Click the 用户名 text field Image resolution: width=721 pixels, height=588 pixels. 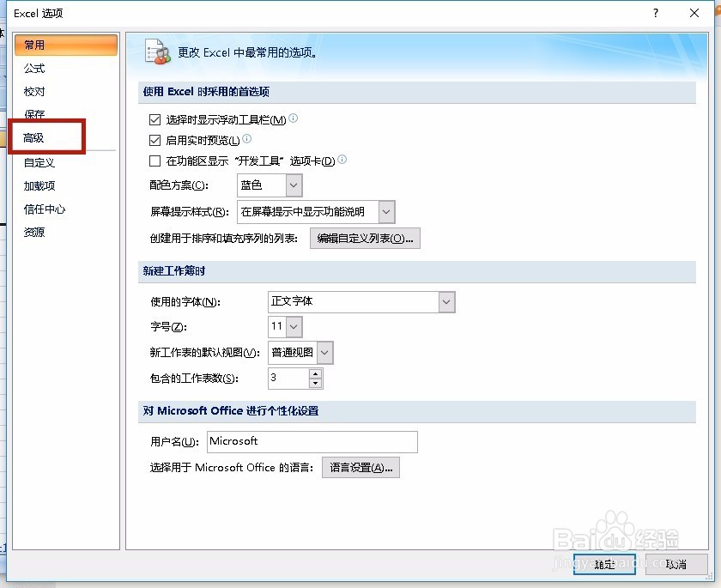point(312,442)
